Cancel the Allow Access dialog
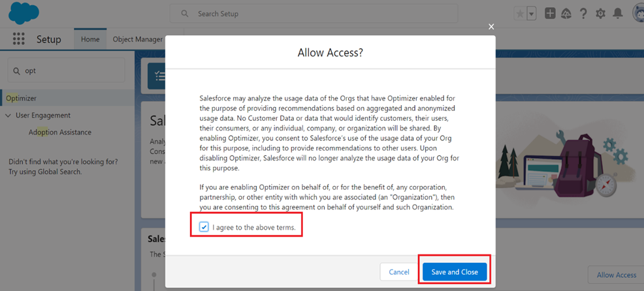This screenshot has height=291, width=644. 399,271
